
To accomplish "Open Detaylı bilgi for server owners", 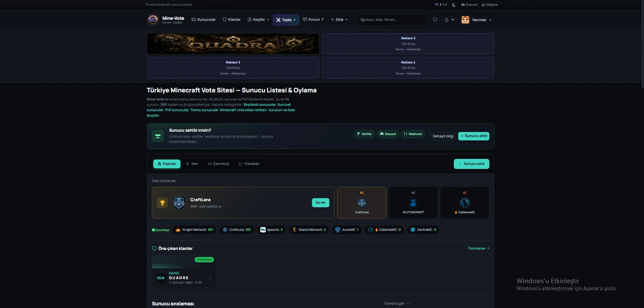I will 443,136.
